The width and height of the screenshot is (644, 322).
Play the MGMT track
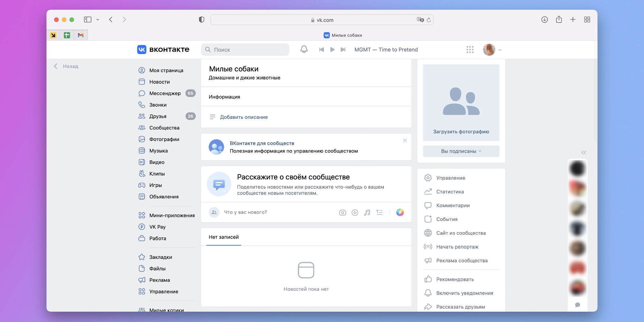point(332,50)
